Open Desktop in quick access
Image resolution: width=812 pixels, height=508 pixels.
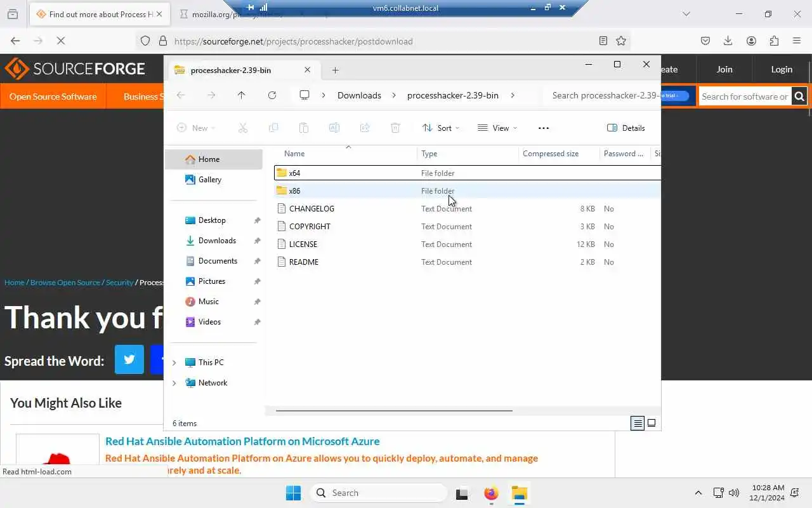click(x=214, y=220)
